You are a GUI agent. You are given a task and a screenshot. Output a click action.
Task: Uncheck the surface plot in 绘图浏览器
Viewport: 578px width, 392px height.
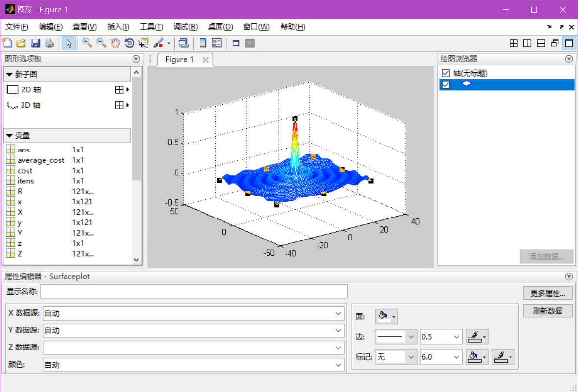(446, 84)
